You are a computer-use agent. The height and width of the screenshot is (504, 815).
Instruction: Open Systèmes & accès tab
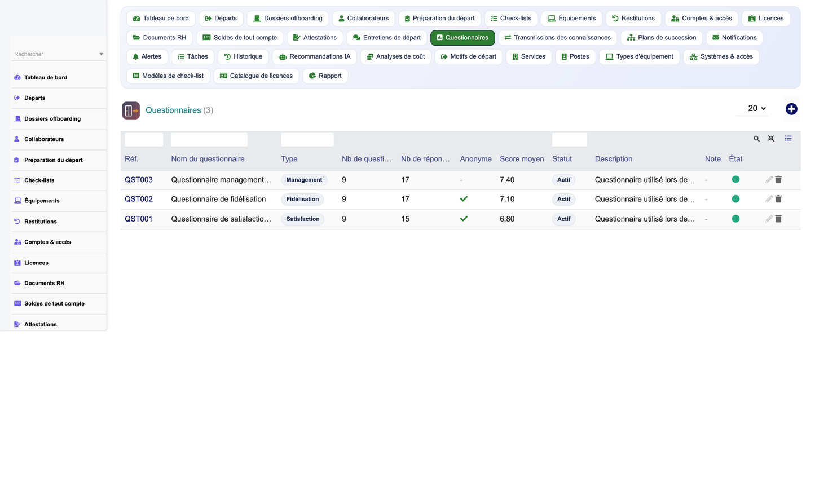click(x=721, y=57)
